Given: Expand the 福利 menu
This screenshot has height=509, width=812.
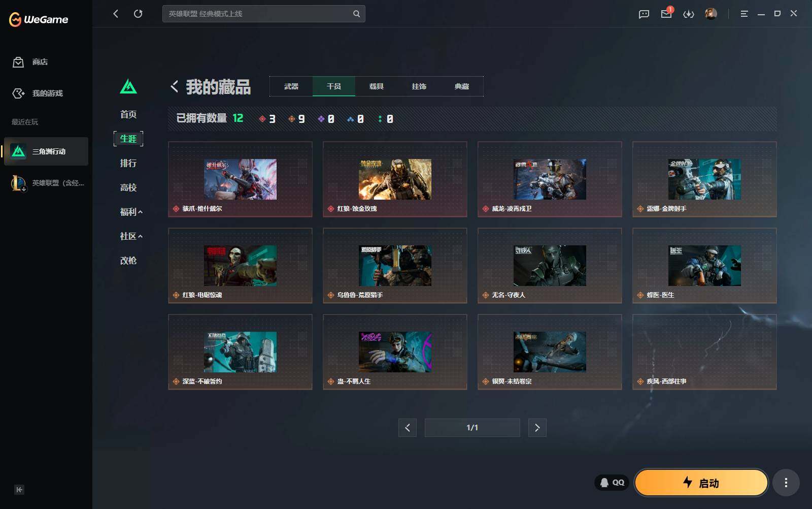Looking at the screenshot, I should (x=131, y=212).
